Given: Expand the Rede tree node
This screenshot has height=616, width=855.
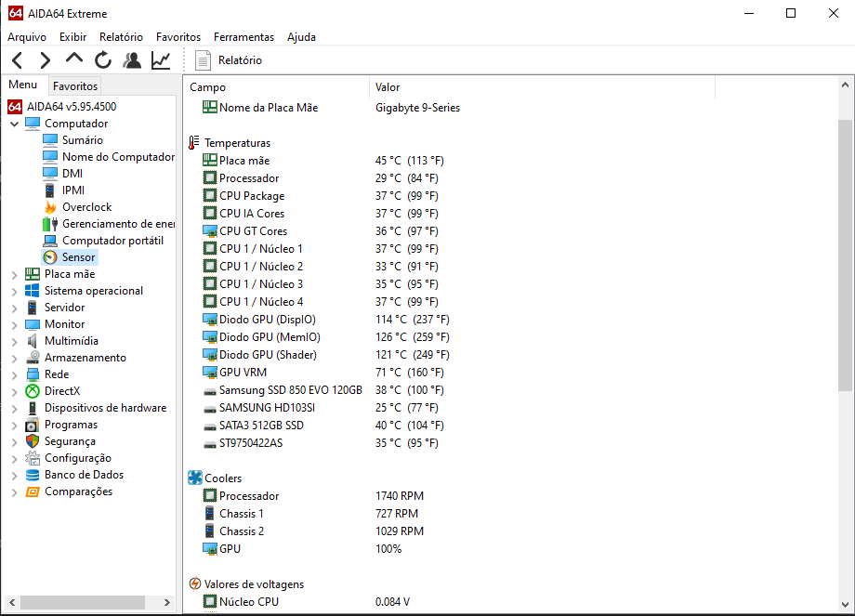Looking at the screenshot, I should click(15, 375).
